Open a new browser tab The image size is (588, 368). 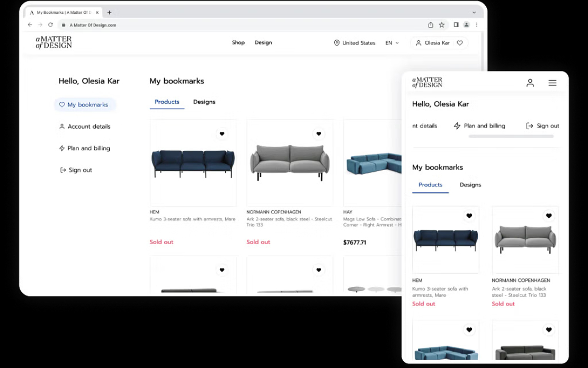point(109,12)
